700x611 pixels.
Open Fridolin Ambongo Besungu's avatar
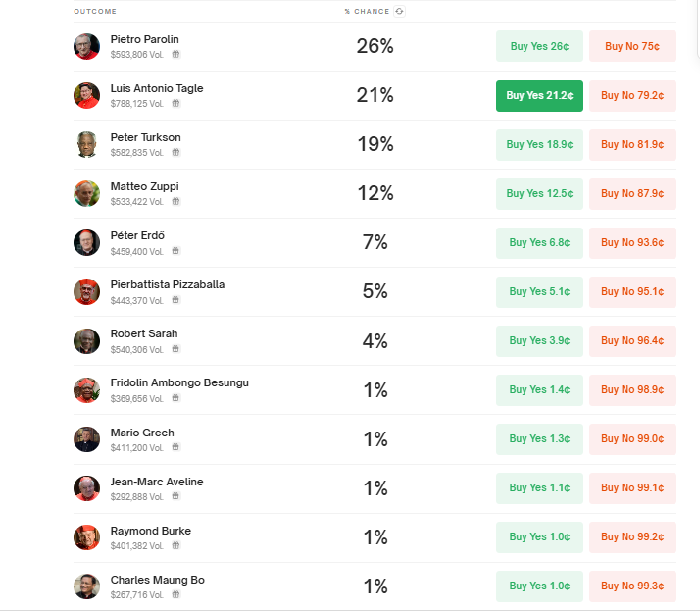(86, 390)
